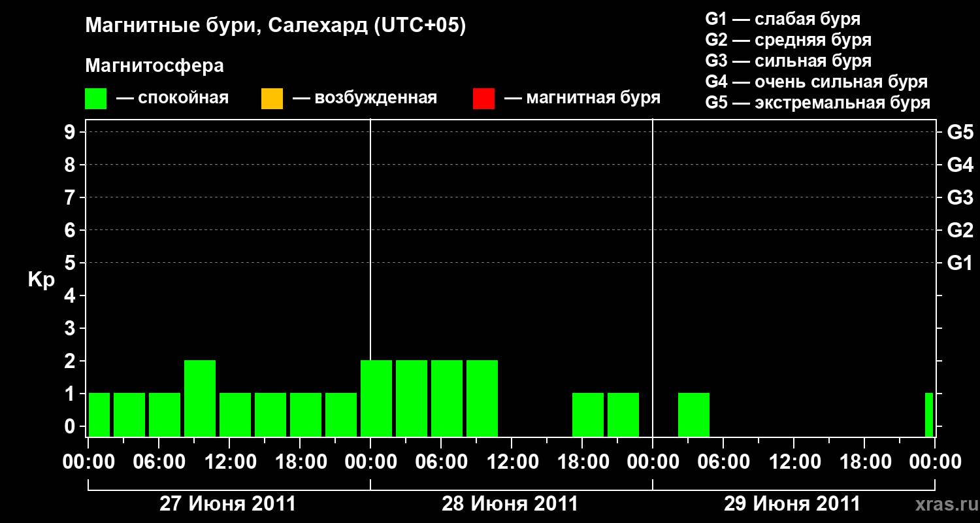Click the single Kp 1 bar on 29 June morning

point(694,414)
